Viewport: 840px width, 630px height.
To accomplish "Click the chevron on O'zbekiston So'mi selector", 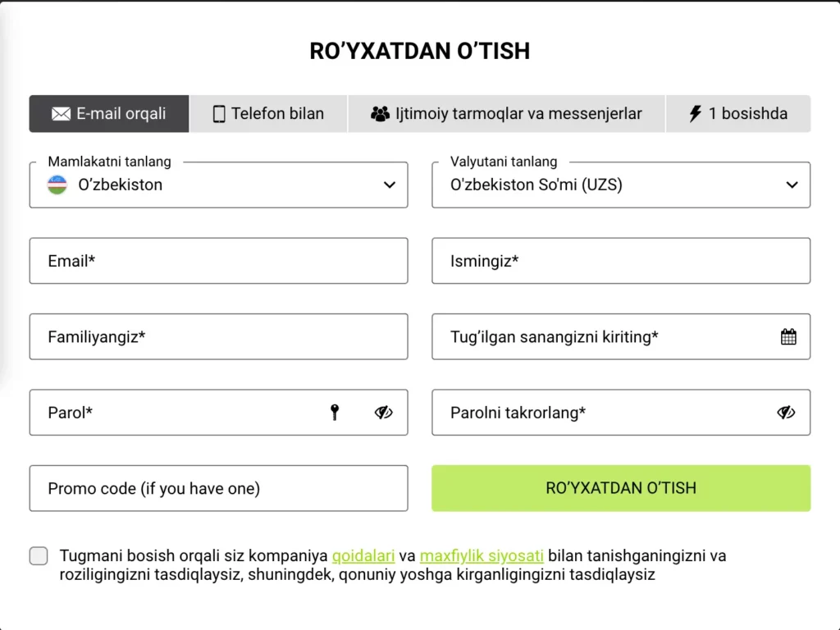I will (792, 185).
